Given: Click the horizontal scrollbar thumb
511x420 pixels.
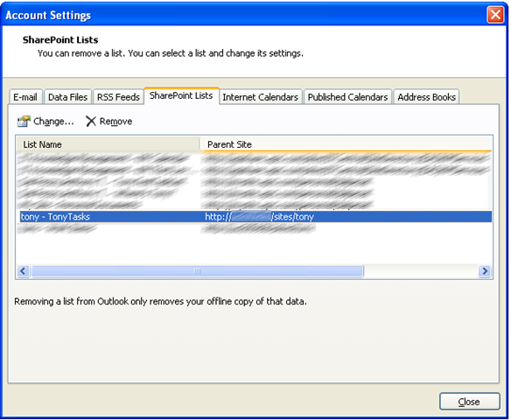Looking at the screenshot, I should click(x=197, y=271).
